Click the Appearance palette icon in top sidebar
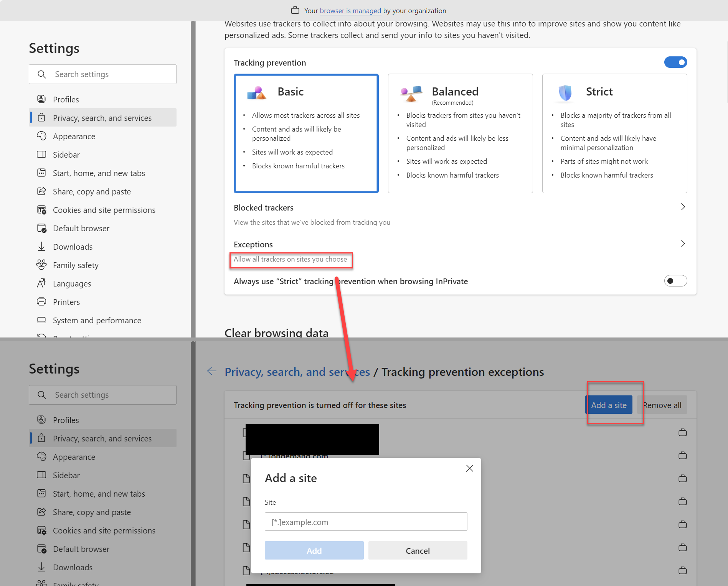The height and width of the screenshot is (586, 728). pos(41,136)
